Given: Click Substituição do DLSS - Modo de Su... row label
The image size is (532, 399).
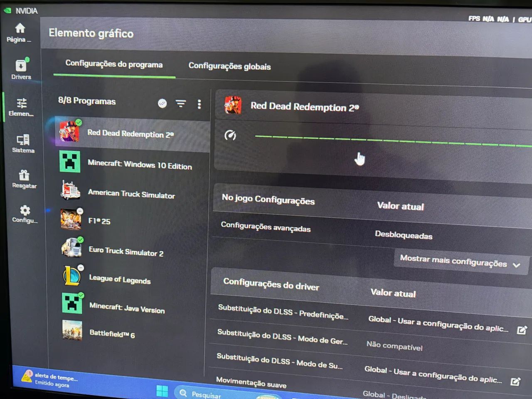Looking at the screenshot, I should (x=279, y=361).
